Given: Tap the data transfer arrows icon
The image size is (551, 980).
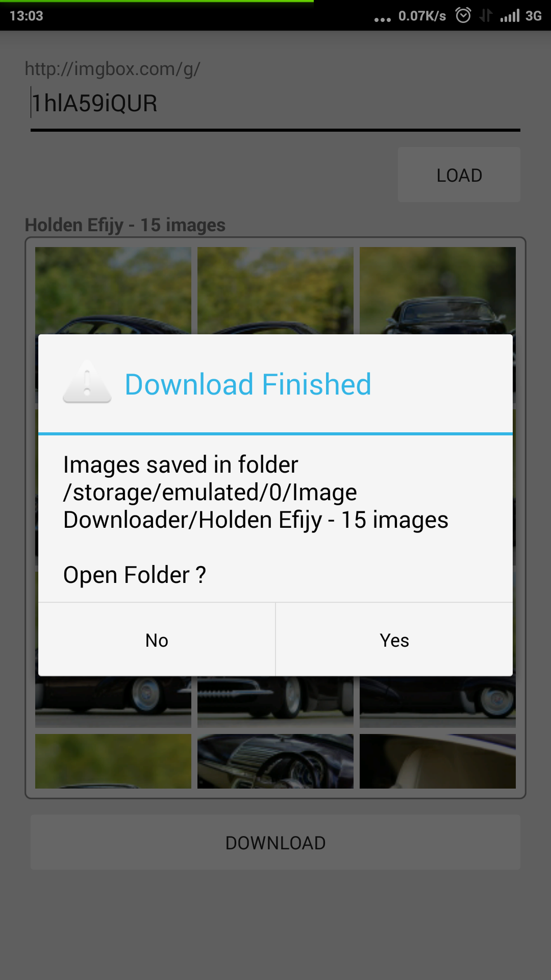Looking at the screenshot, I should point(486,15).
